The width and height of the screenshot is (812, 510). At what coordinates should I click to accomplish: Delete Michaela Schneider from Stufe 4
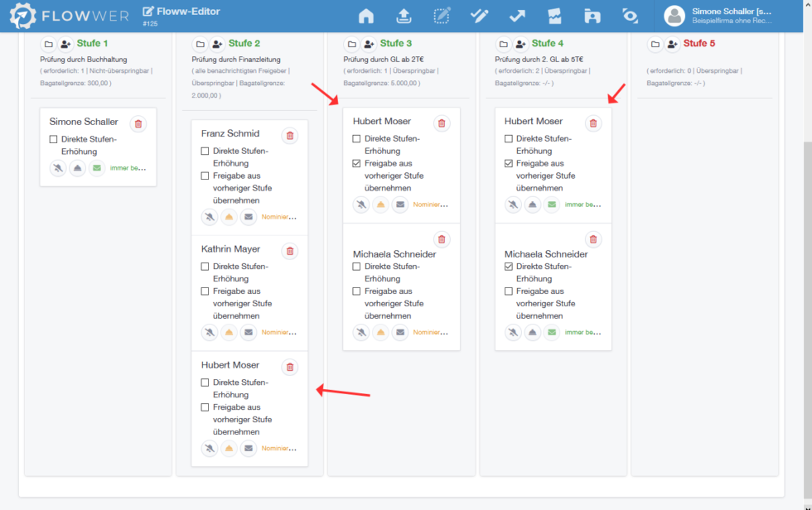point(593,239)
